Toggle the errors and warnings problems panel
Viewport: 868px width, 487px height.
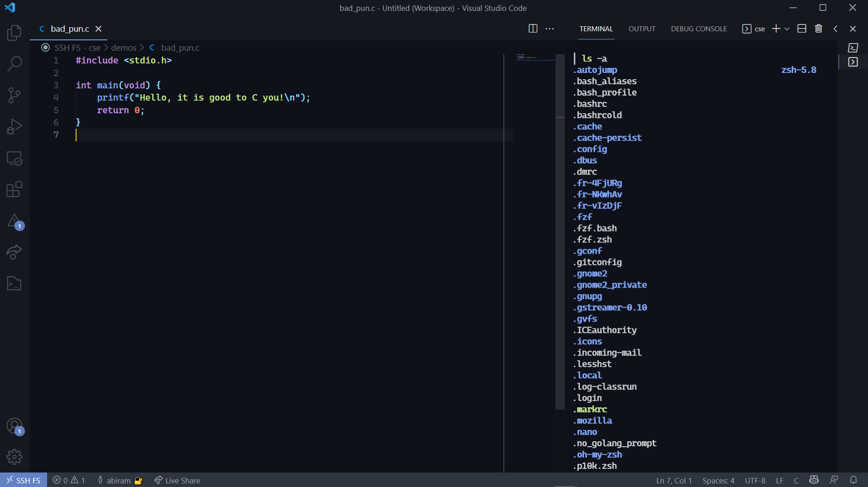pyautogui.click(x=69, y=480)
